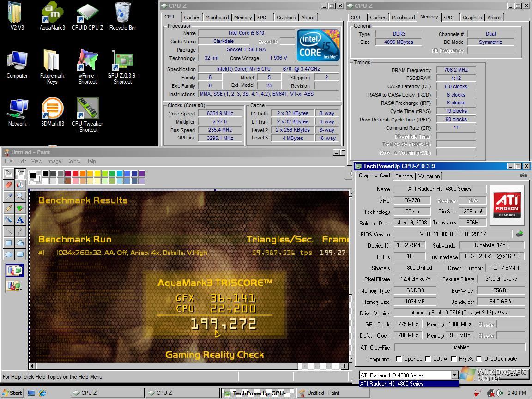The image size is (532, 399).
Task: Open the Network icon on the desktop
Action: click(x=17, y=112)
